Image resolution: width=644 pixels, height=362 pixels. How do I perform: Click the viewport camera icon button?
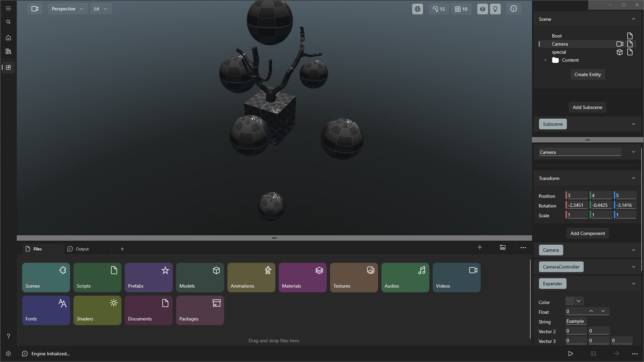(x=35, y=9)
